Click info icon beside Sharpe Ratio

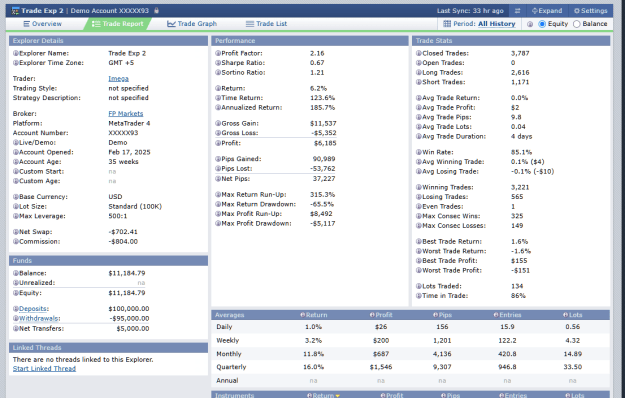tap(218, 63)
